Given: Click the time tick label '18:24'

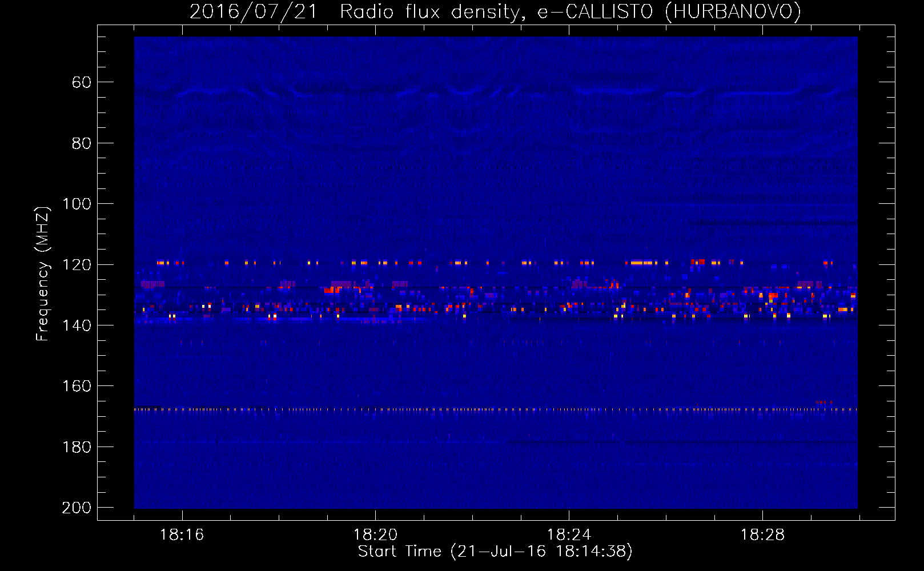Looking at the screenshot, I should click(x=569, y=535).
